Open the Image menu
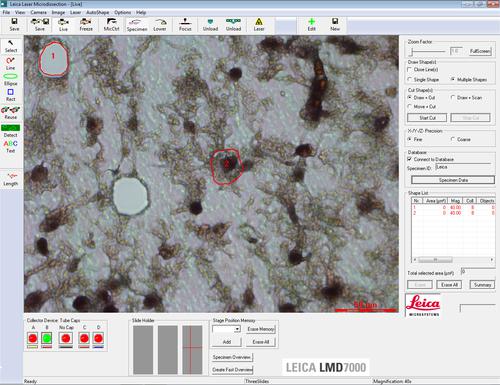Screen dimensions: 500x385 tap(58, 12)
